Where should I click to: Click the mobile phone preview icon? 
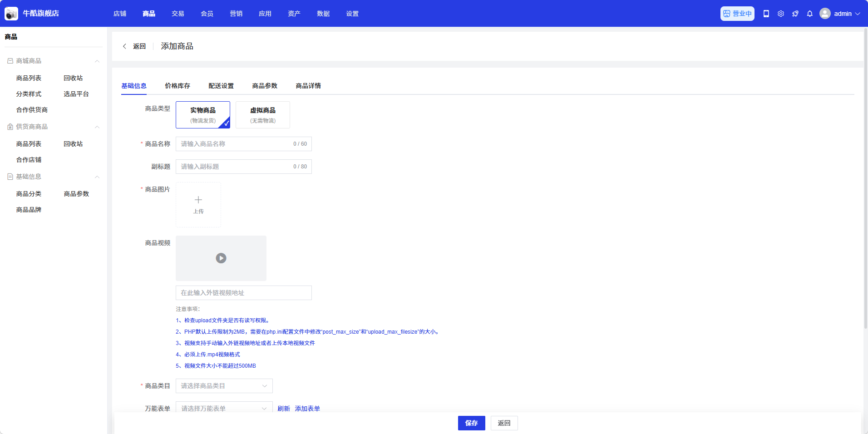[x=766, y=14]
